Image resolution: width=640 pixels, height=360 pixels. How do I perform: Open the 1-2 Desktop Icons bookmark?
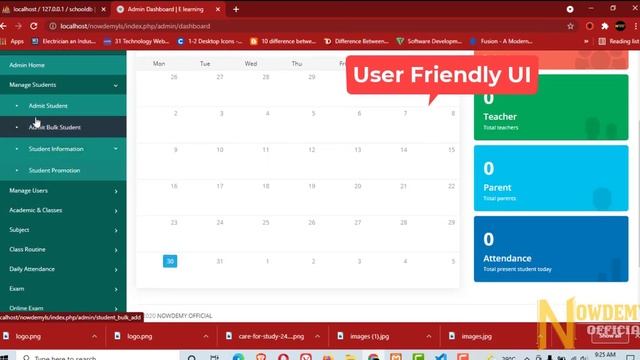pos(210,41)
